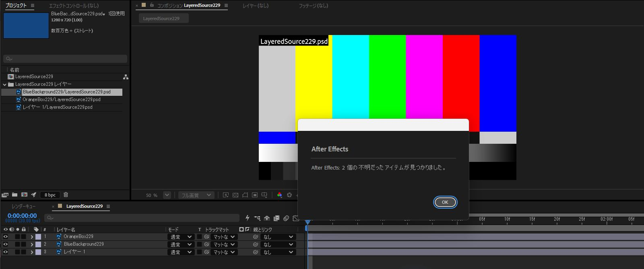This screenshot has width=644, height=269.
Task: Click the lightning bolt icon in timeline
Action: 248,218
